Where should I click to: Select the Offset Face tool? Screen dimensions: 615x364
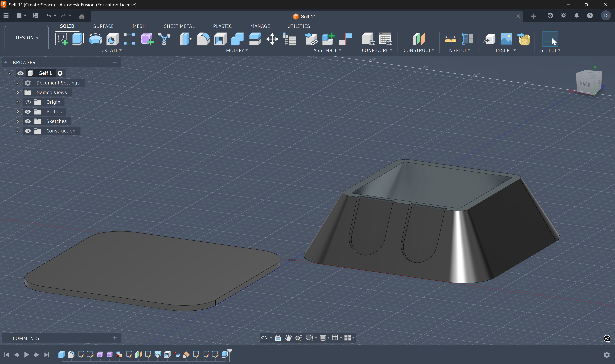click(x=255, y=39)
